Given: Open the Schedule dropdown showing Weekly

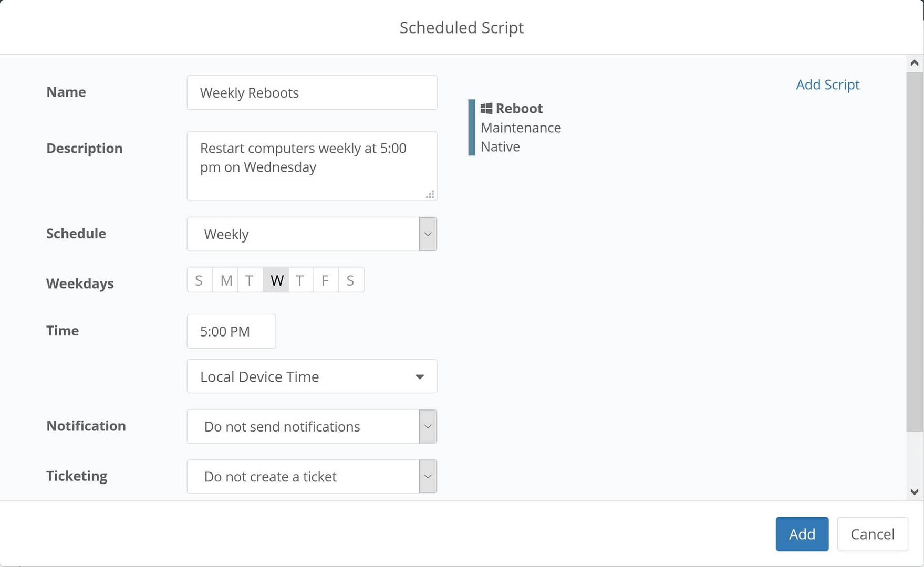Looking at the screenshot, I should [x=428, y=234].
